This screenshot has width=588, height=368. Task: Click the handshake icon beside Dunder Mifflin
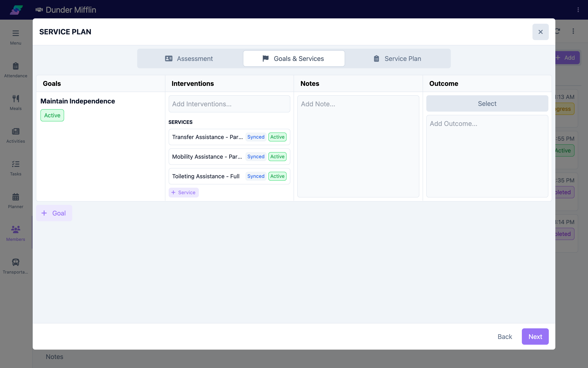(x=39, y=10)
